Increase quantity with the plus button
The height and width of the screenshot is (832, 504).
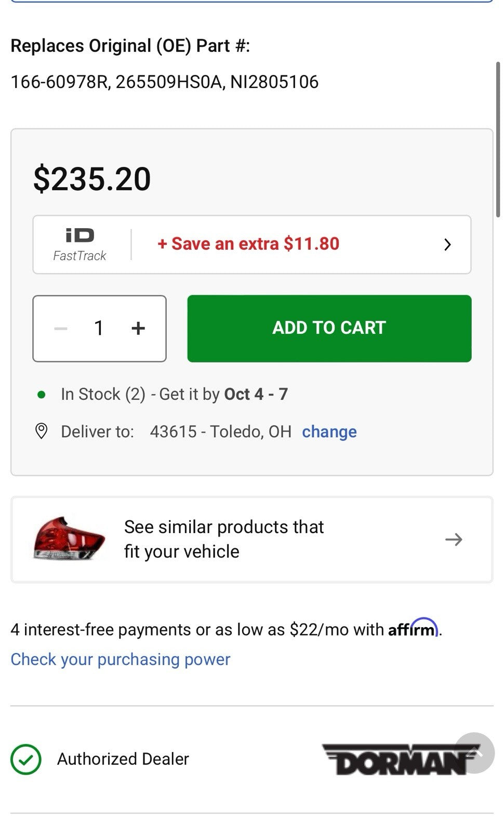(x=138, y=328)
